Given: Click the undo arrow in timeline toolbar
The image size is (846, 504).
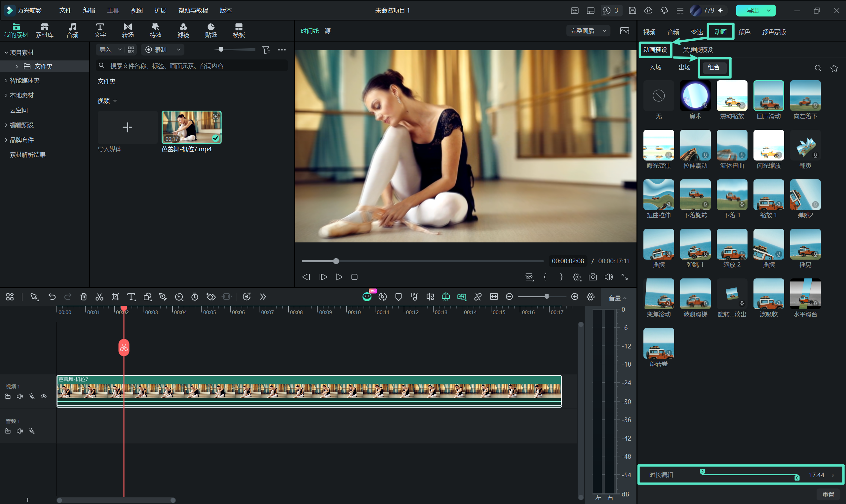Looking at the screenshot, I should [x=52, y=297].
